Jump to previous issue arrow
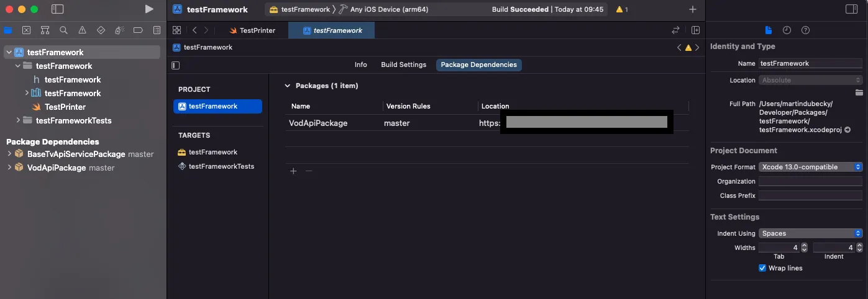The height and width of the screenshot is (299, 868). (680, 47)
